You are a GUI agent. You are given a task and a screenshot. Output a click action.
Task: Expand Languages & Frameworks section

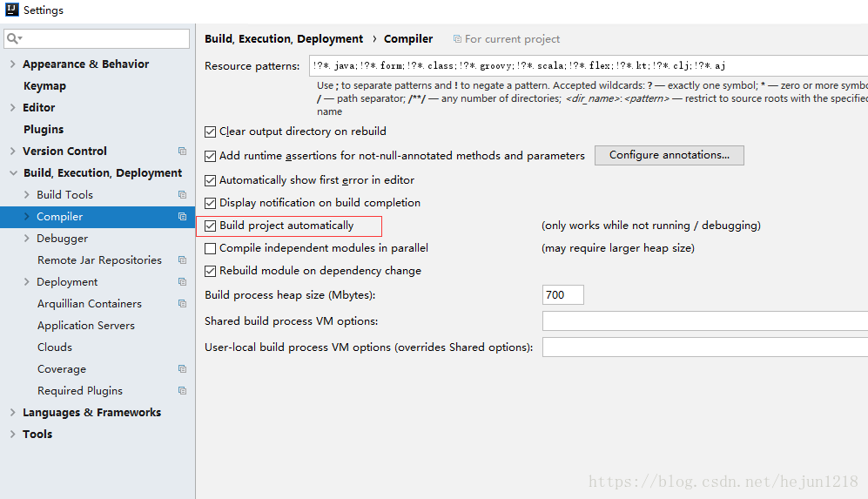coord(12,413)
